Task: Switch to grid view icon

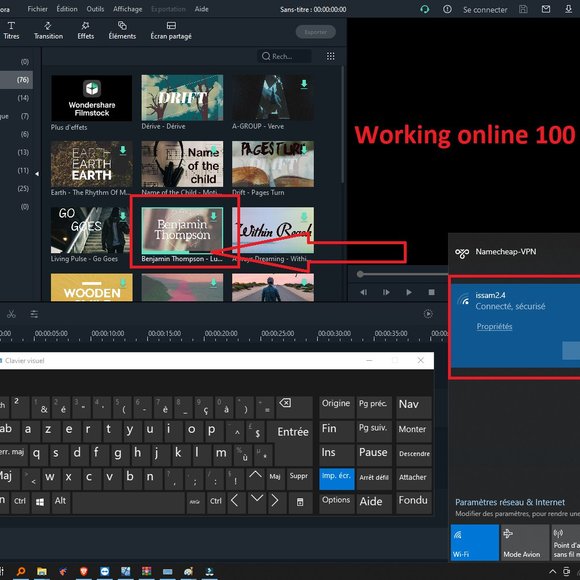Action: (331, 56)
